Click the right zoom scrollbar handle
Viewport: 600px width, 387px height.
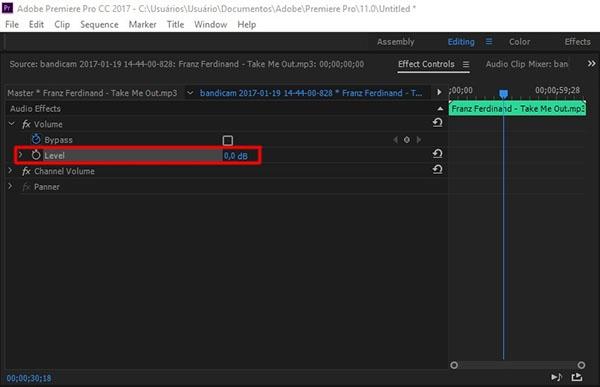pyautogui.click(x=581, y=365)
